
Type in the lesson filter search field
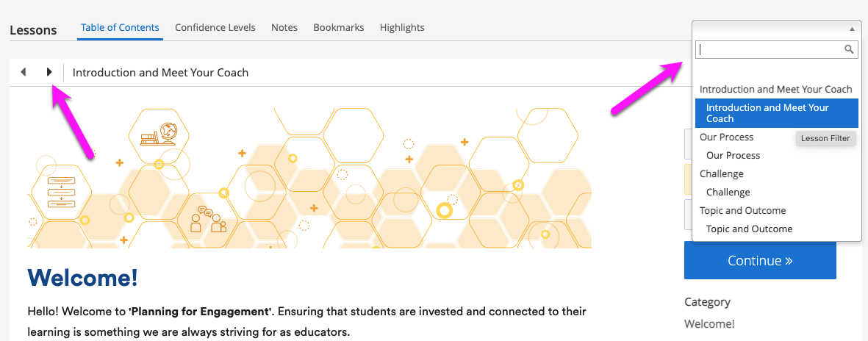pyautogui.click(x=768, y=49)
